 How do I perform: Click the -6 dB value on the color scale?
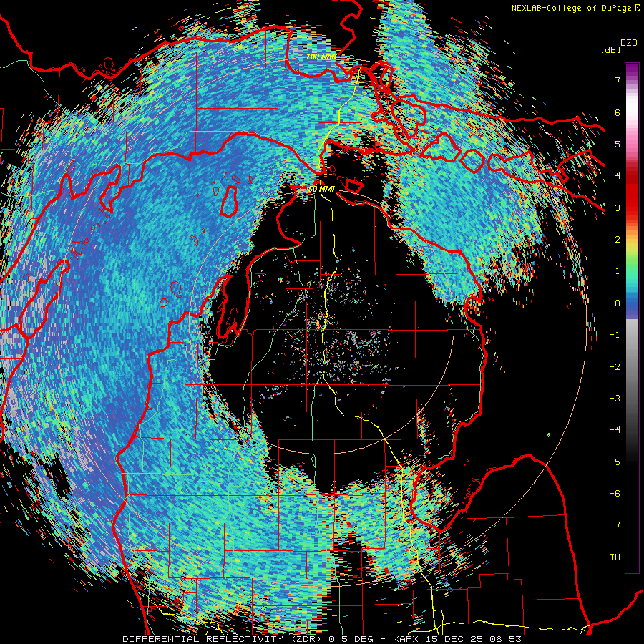615,494
